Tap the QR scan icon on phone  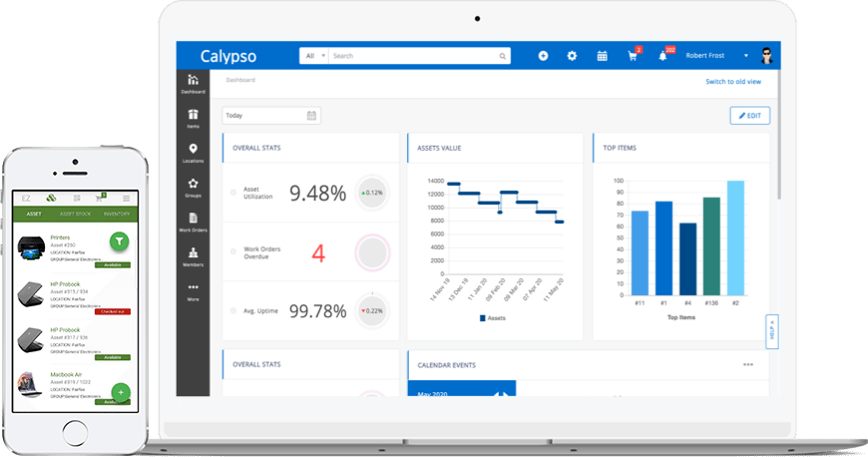point(77,198)
